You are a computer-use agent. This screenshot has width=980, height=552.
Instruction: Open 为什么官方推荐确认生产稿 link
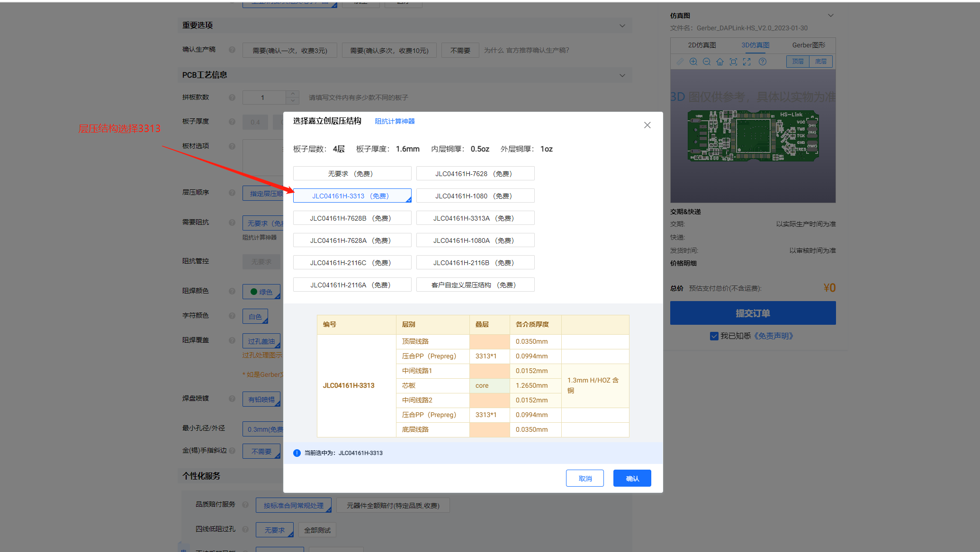[x=526, y=50]
